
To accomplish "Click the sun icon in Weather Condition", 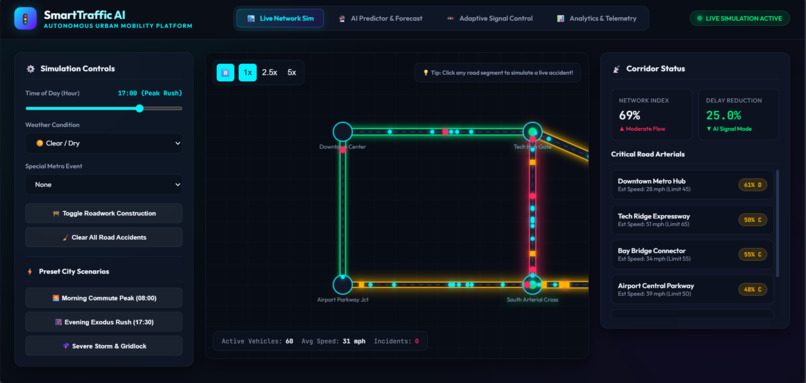I will pos(40,143).
